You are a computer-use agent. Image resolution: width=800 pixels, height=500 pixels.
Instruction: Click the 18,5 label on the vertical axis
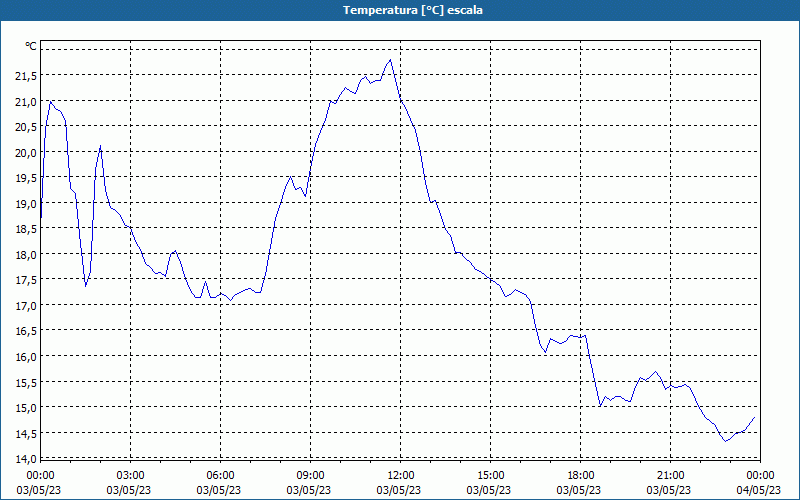(x=26, y=230)
